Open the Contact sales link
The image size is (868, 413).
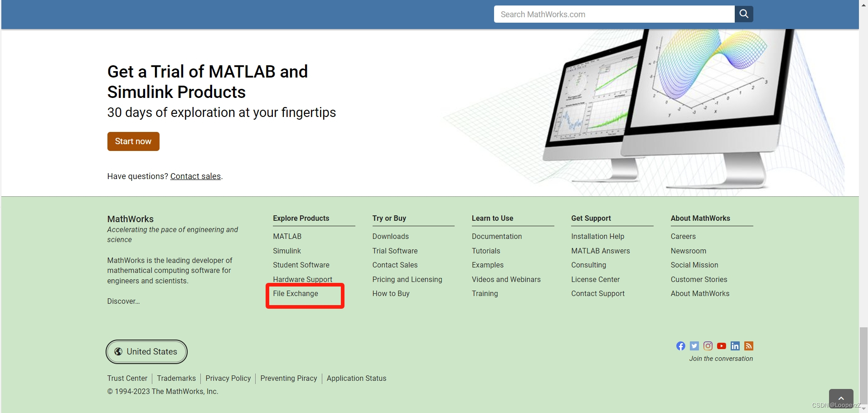coord(195,176)
